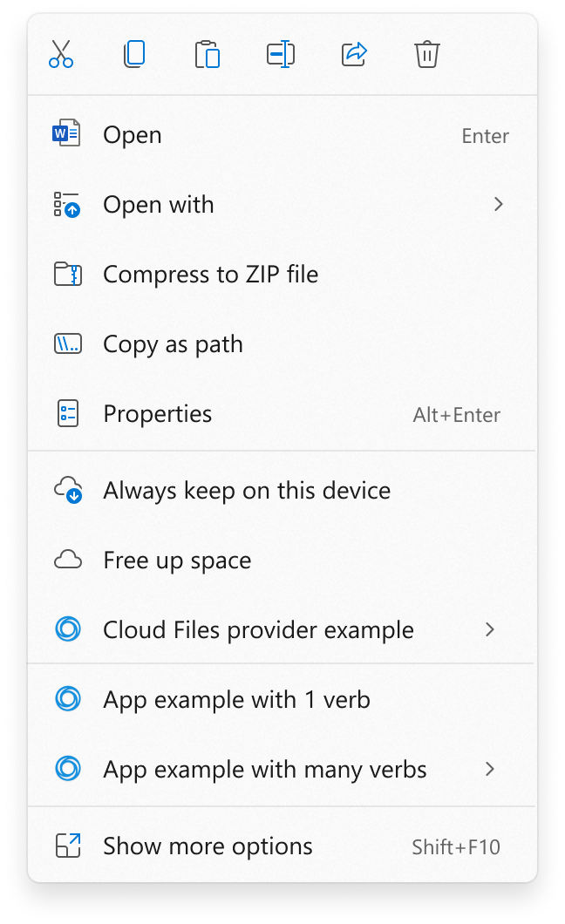Expand App example with many verbs submenu

[490, 769]
